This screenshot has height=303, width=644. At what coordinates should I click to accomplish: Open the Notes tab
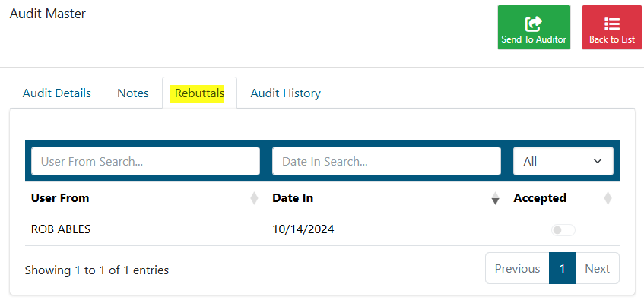(133, 93)
